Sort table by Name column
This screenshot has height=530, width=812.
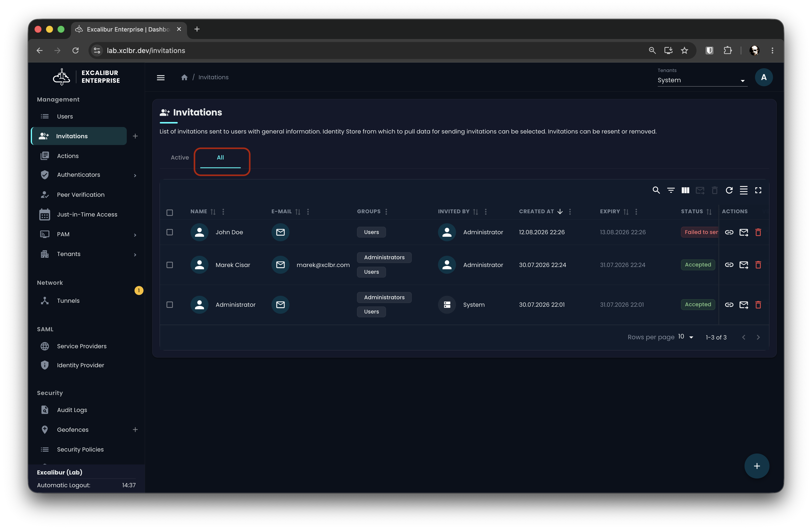pyautogui.click(x=213, y=211)
